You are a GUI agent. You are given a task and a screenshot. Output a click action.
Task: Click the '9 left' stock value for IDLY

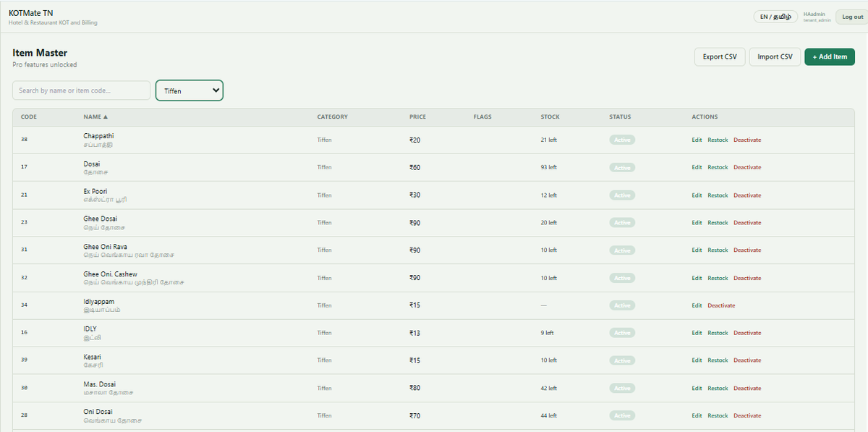click(x=547, y=333)
